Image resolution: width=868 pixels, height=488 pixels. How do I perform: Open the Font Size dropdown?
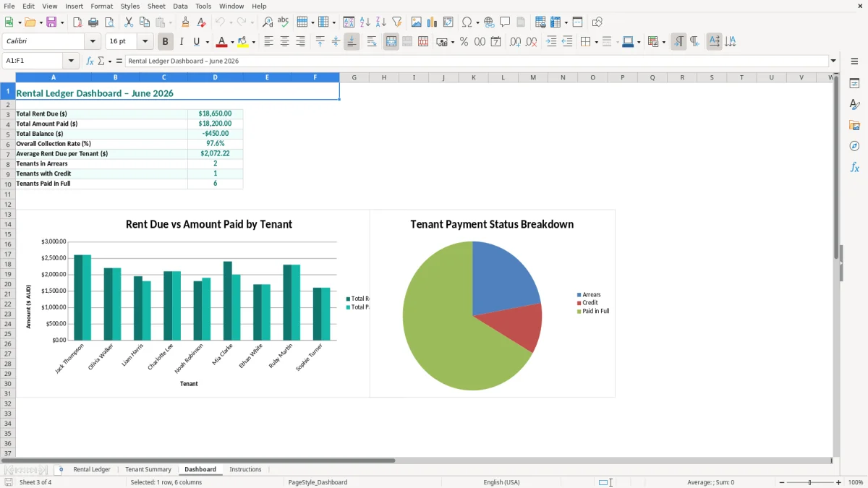coord(145,42)
